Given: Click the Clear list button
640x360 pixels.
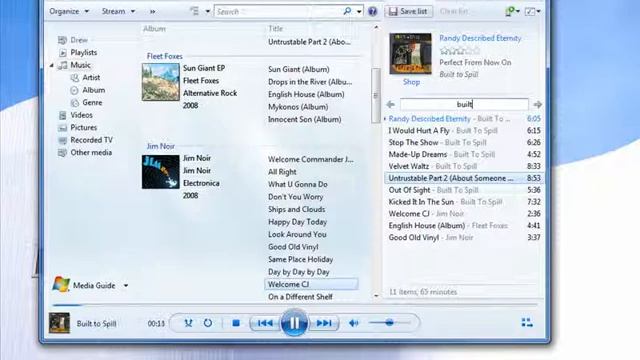Looking at the screenshot, I should point(454,11).
